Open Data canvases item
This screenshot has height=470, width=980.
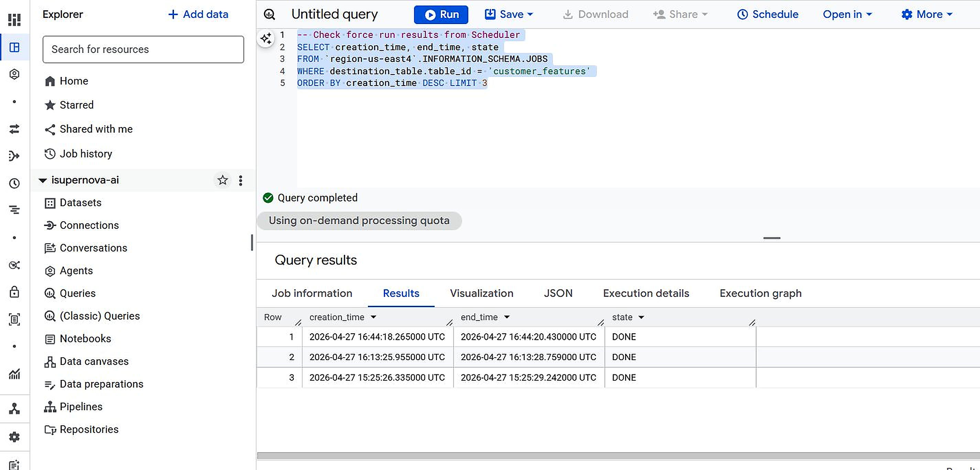(86, 362)
